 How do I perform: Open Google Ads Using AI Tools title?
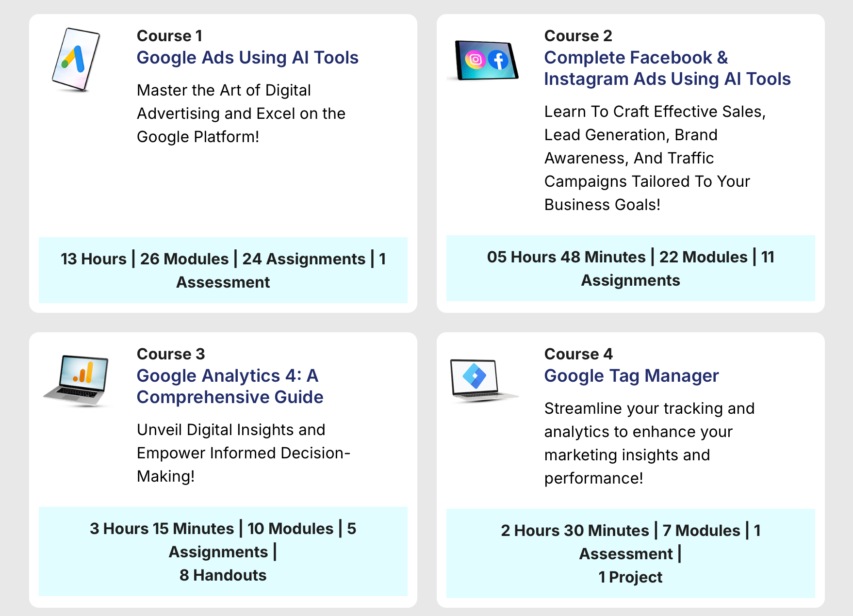pos(247,58)
